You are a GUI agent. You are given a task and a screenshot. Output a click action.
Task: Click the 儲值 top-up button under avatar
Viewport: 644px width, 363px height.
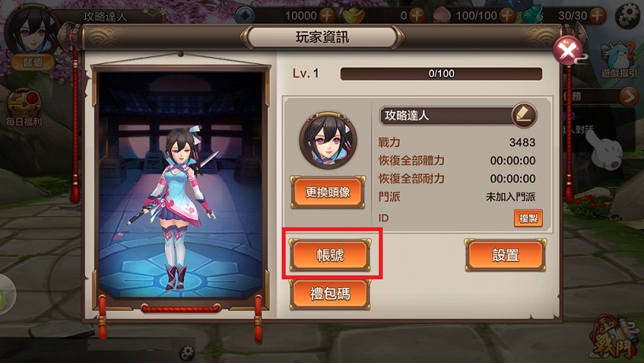click(33, 62)
